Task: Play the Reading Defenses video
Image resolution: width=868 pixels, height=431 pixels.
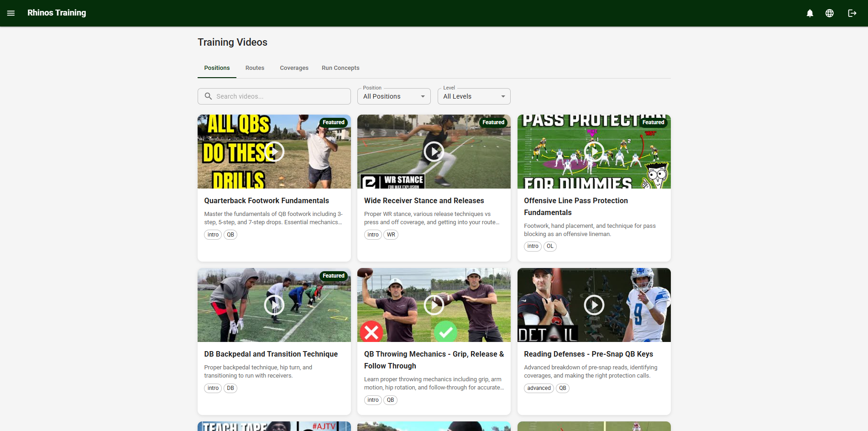Action: [594, 305]
